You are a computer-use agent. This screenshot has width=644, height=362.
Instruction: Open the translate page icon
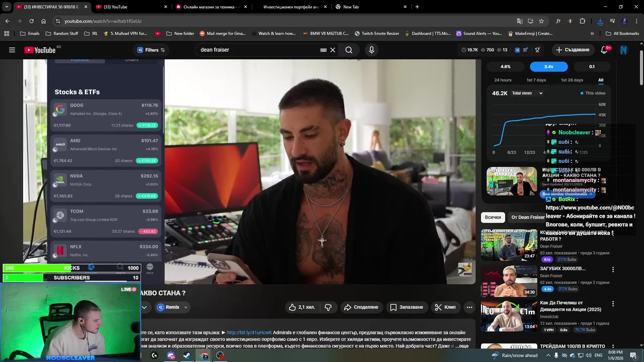520,21
